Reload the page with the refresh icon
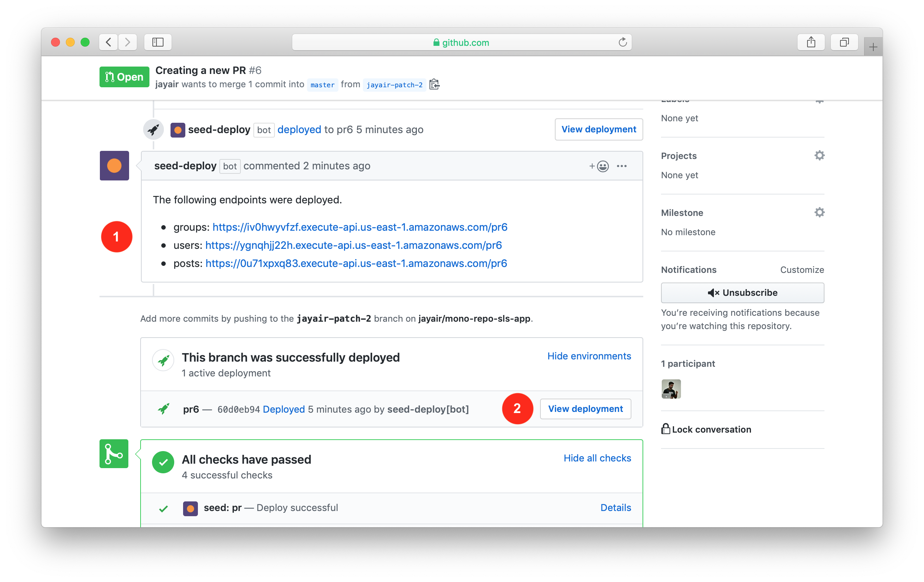 623,42
